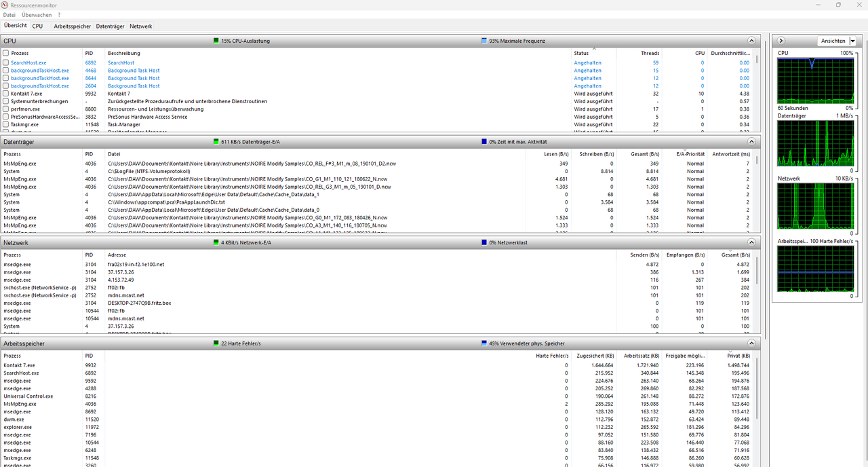Select the Kontakt 7.exe memory row
This screenshot has width=868, height=467.
378,365
